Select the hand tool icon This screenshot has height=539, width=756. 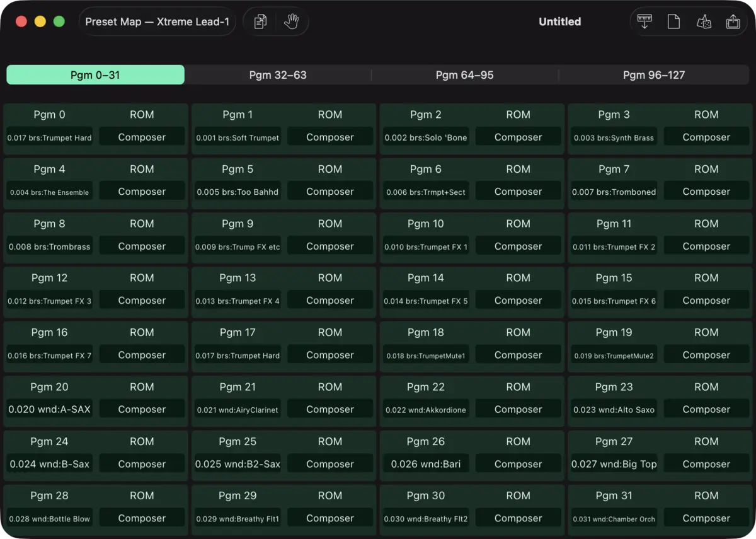coord(291,21)
